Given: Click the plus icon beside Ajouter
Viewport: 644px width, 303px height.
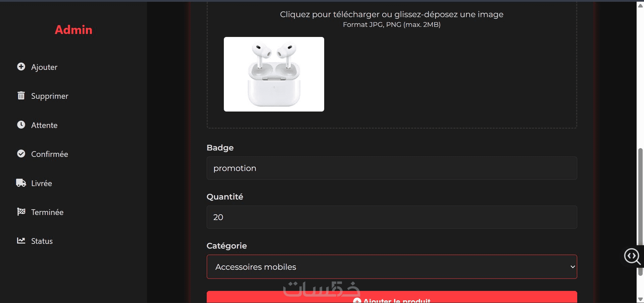Looking at the screenshot, I should pyautogui.click(x=21, y=67).
